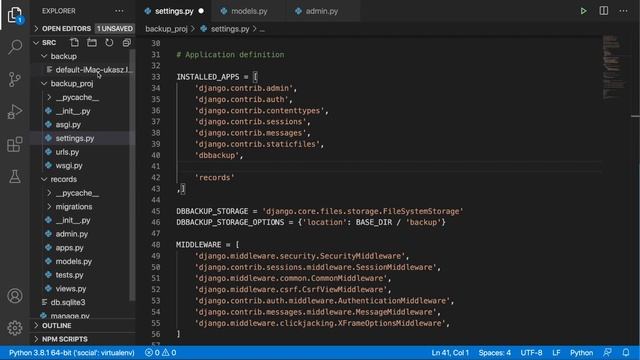
Task: Open models.py in records folder
Action: point(73,261)
